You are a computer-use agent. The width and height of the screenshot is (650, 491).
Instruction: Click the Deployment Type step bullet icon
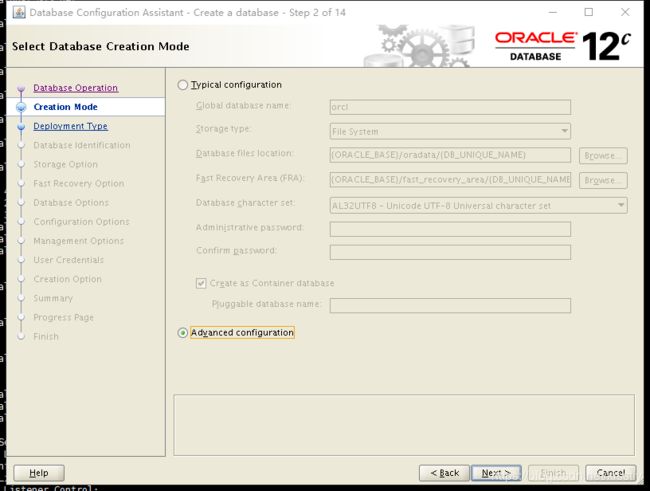(x=21, y=126)
